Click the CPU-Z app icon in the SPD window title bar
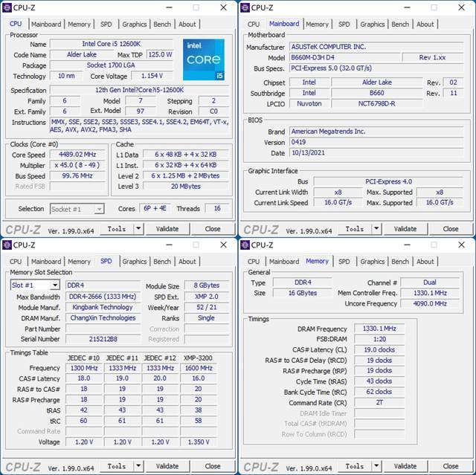This screenshot has width=476, height=475. (7, 245)
